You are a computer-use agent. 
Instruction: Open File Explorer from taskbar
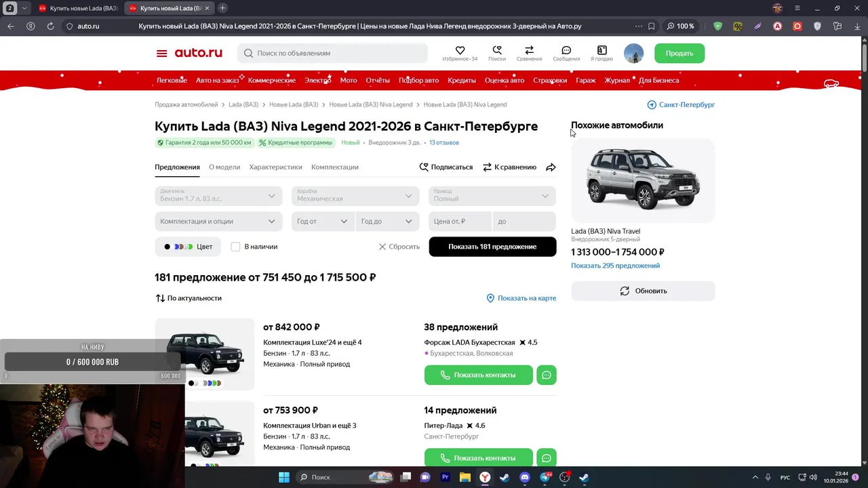point(465,477)
